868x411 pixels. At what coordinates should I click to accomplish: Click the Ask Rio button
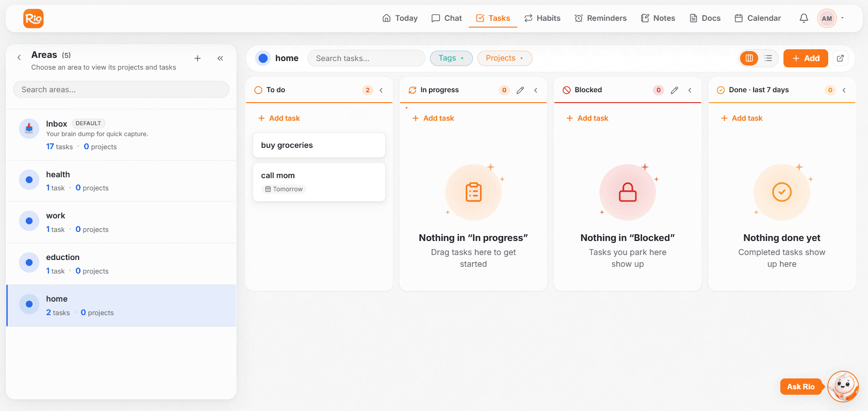coord(801,387)
